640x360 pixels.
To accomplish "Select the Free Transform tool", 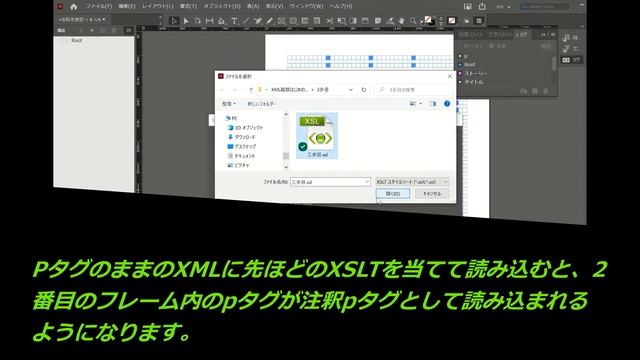I will pos(341,21).
